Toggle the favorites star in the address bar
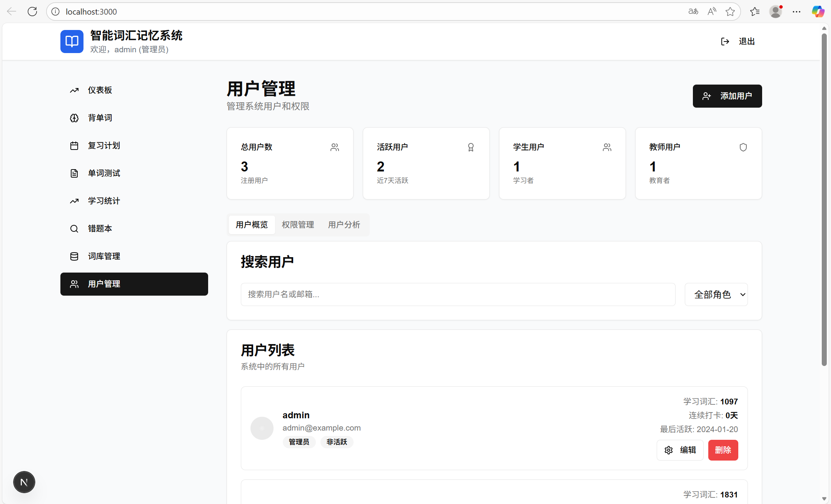 point(730,12)
